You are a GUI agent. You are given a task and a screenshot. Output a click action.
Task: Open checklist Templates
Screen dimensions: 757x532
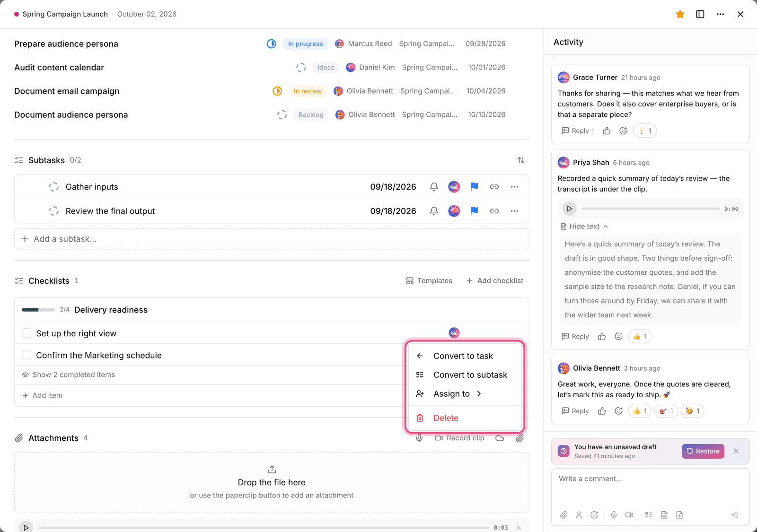click(429, 281)
